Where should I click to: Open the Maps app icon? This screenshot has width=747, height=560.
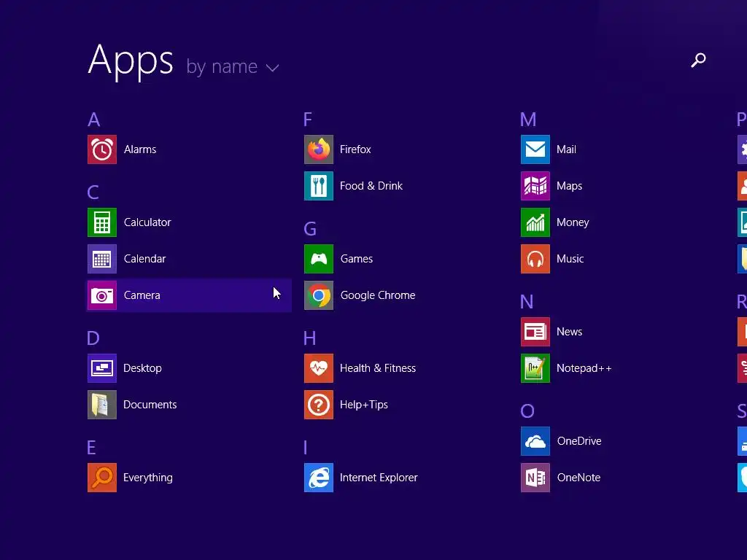[x=535, y=186]
